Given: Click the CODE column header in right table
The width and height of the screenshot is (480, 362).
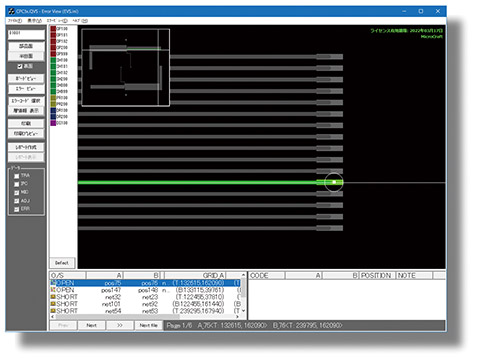Looking at the screenshot, I should coord(267,276).
